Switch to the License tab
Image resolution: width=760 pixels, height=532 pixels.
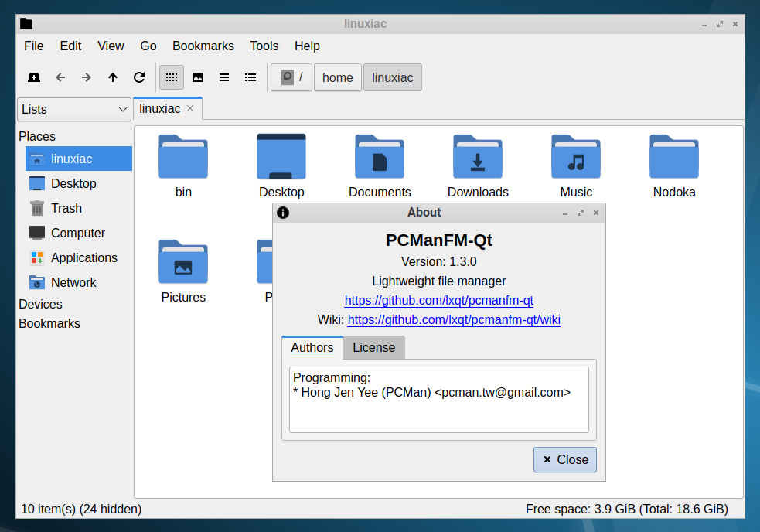tap(373, 348)
